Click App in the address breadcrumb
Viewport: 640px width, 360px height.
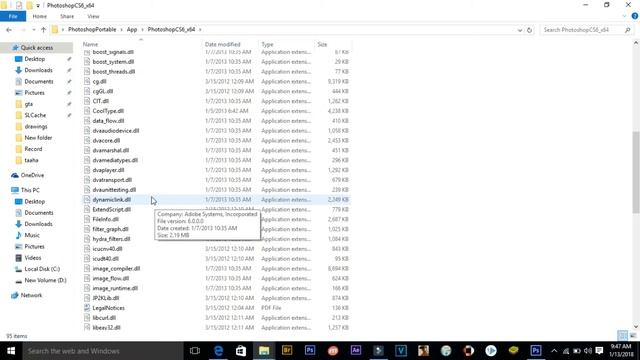(131, 29)
